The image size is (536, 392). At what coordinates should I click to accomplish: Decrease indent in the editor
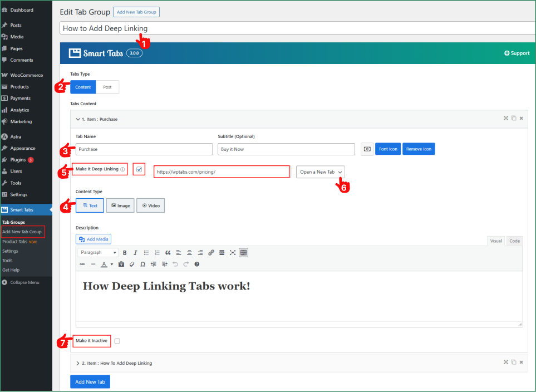coord(154,264)
